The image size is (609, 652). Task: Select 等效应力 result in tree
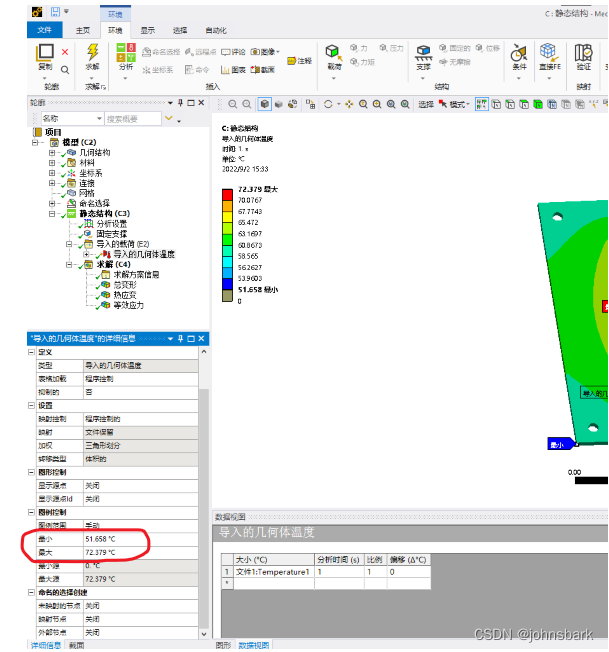(128, 305)
